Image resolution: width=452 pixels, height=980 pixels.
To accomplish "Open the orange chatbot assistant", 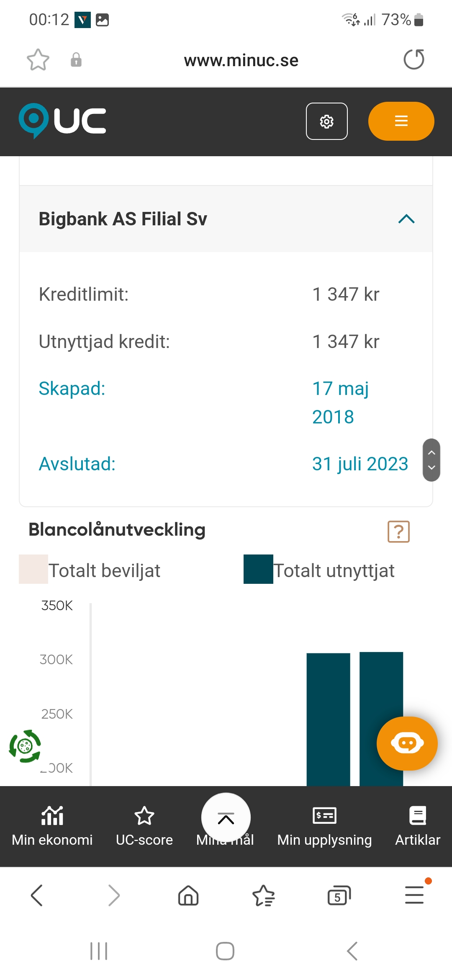I will tap(407, 743).
